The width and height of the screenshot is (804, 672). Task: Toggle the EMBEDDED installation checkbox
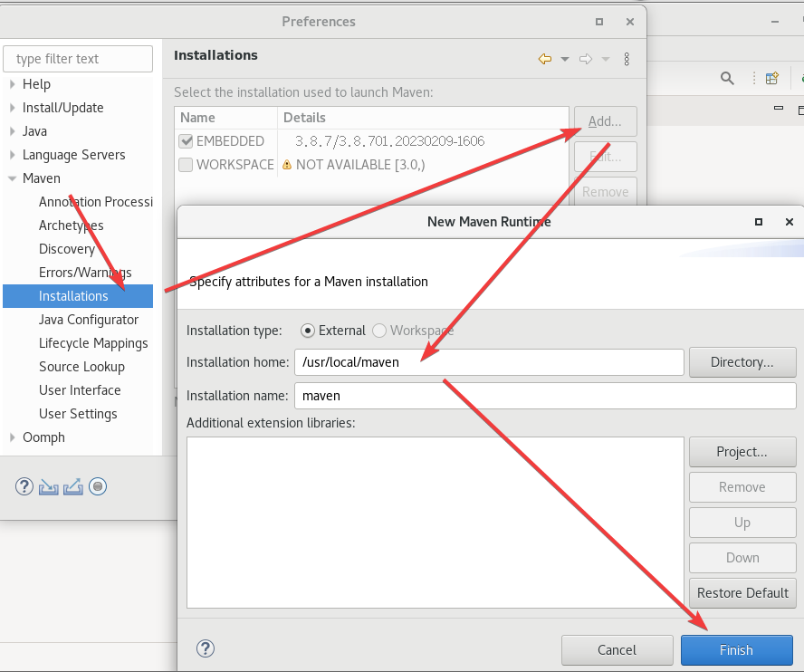186,141
